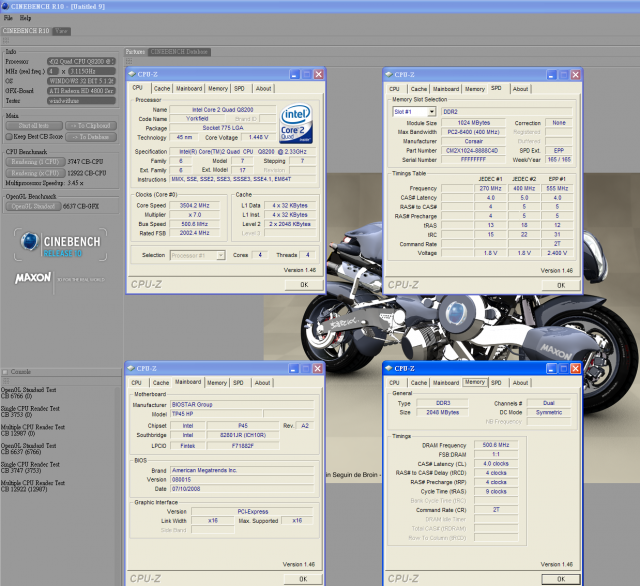Click the Intel Core 2 Quad logo

(296, 123)
